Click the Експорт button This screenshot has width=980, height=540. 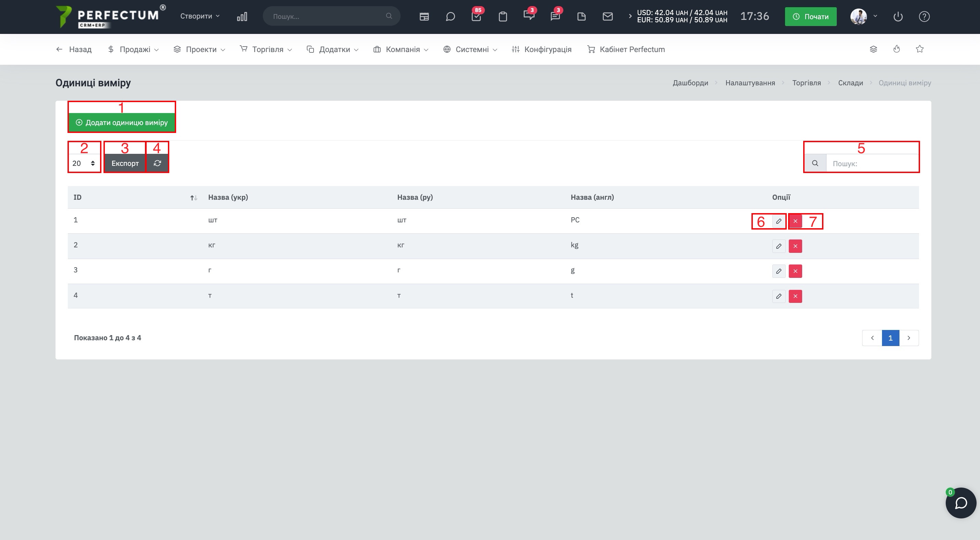pos(125,163)
